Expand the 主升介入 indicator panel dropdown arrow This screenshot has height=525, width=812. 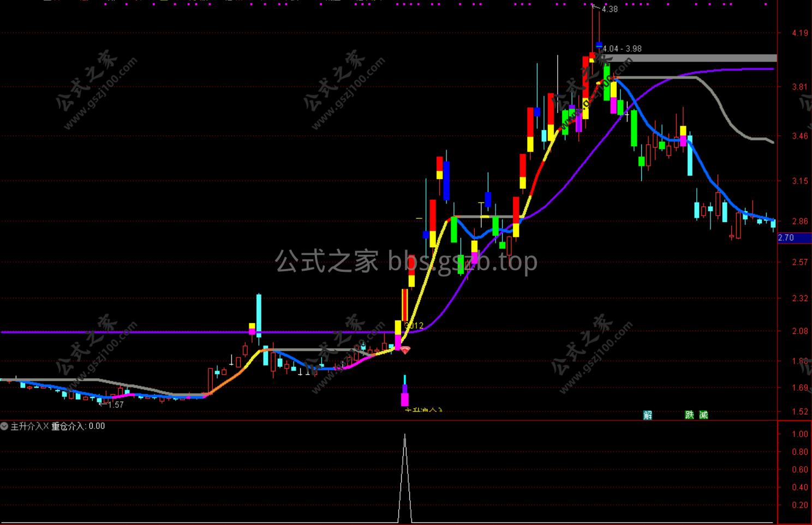pos(4,426)
